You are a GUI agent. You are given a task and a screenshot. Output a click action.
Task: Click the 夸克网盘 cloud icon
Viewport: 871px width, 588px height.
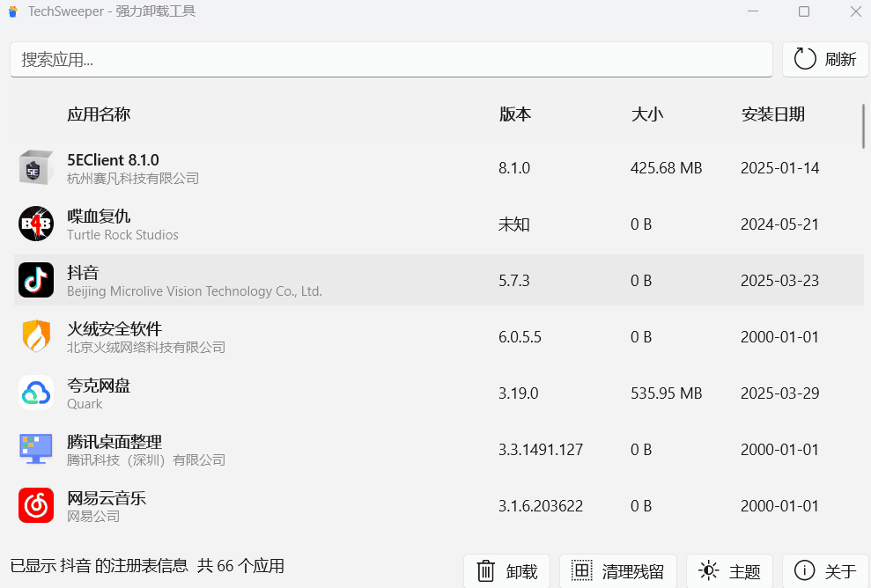coord(36,393)
